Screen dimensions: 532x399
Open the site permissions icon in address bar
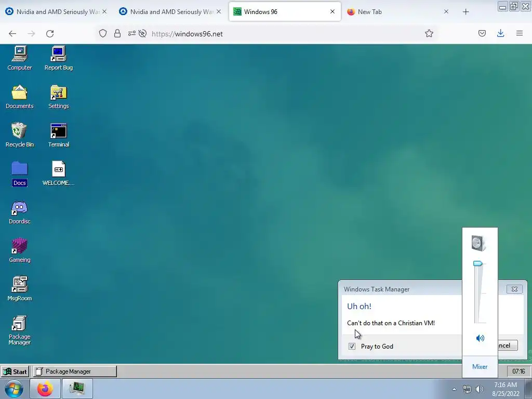(131, 33)
